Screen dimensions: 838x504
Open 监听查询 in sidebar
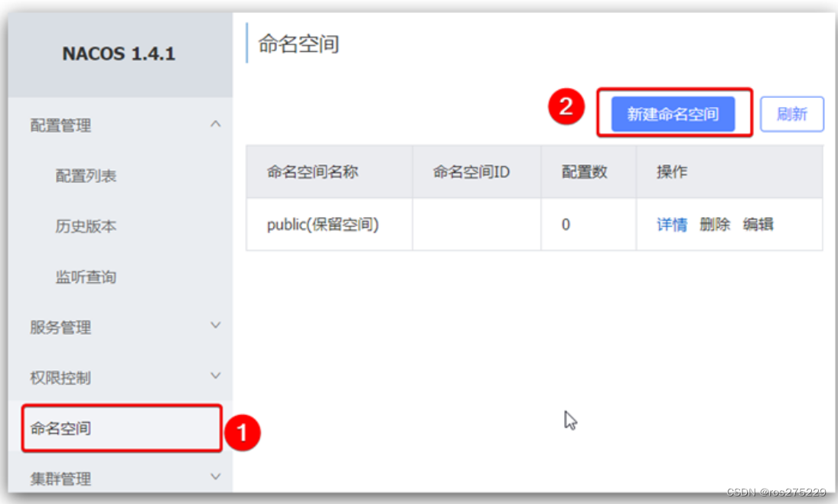tap(86, 277)
